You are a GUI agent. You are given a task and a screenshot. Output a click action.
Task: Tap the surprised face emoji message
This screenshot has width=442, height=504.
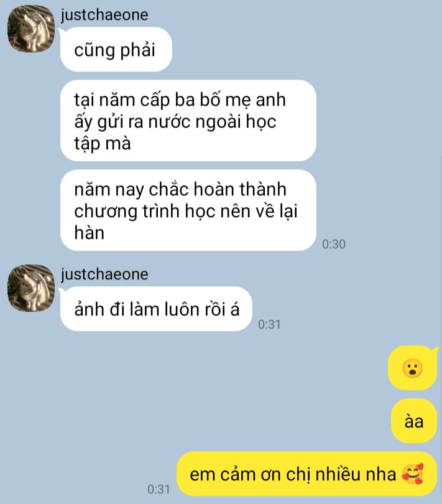(413, 368)
